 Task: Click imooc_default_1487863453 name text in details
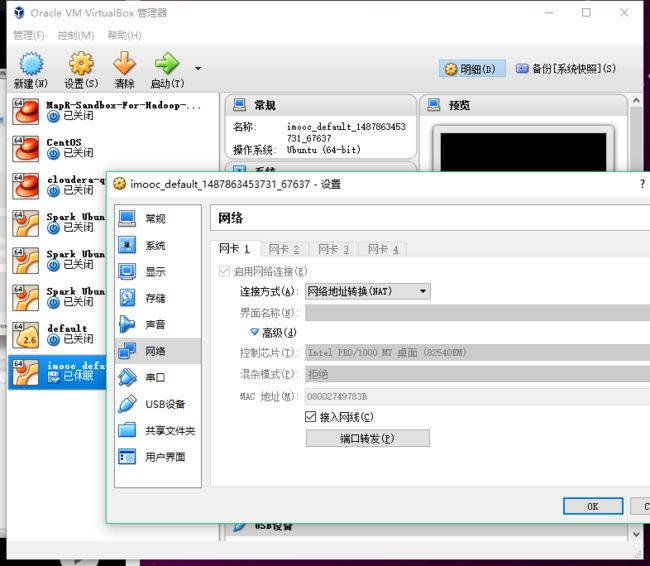pyautogui.click(x=346, y=132)
